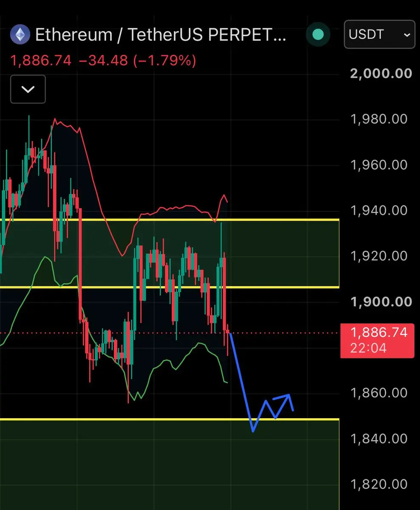Click the 1,820.00 price axis label
The image size is (420, 510).
click(x=379, y=484)
